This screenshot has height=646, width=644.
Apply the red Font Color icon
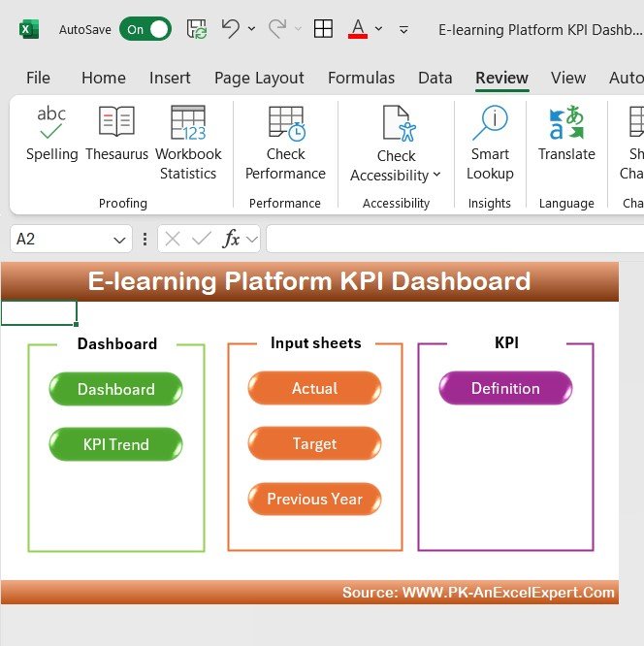358,29
